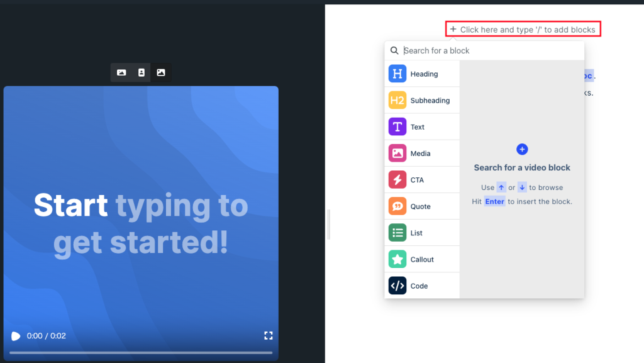Add a Code block
This screenshot has width=644, height=363.
(397, 286)
